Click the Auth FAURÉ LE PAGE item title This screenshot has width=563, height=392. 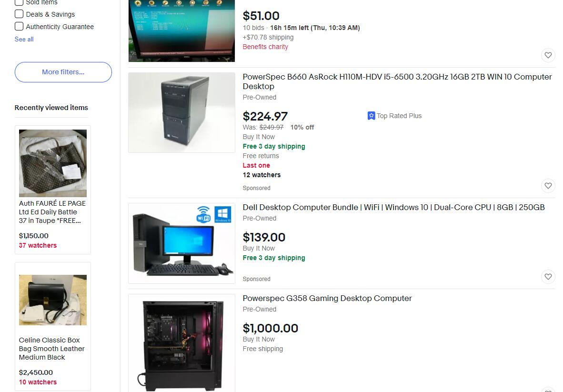pyautogui.click(x=52, y=212)
